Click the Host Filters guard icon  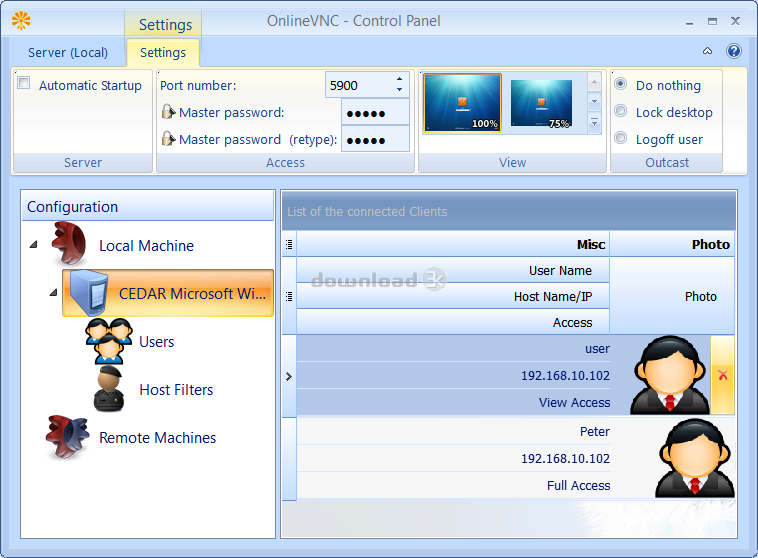[x=109, y=389]
